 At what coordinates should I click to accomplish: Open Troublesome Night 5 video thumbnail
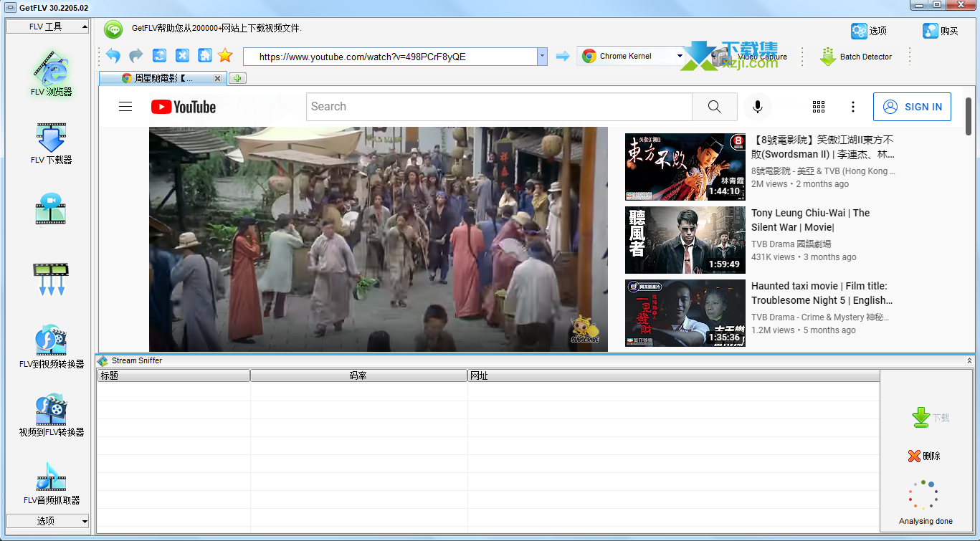coord(685,313)
